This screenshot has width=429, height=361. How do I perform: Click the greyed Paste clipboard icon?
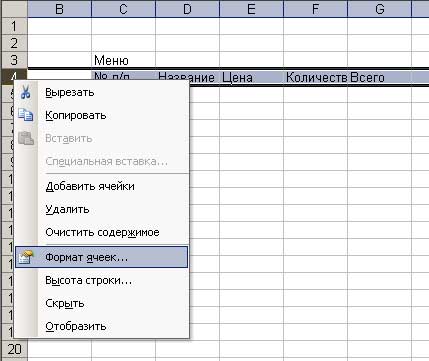(x=26, y=138)
